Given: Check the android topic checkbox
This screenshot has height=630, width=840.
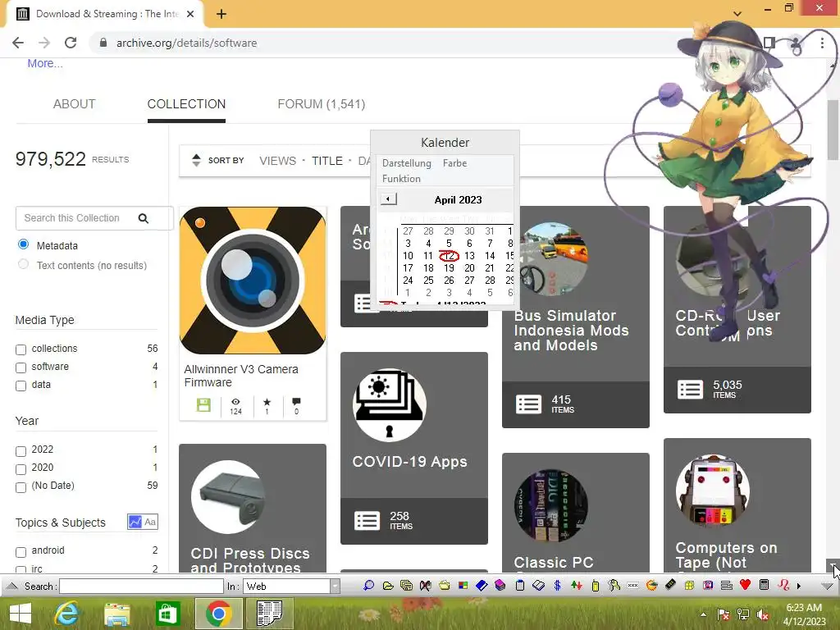Looking at the screenshot, I should coord(21,552).
